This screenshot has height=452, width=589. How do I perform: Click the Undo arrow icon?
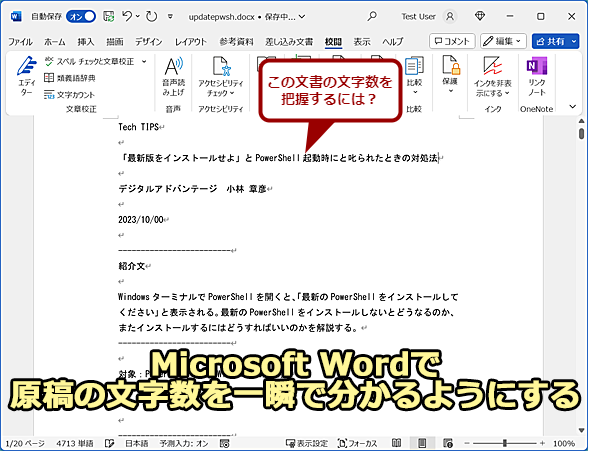(x=127, y=17)
